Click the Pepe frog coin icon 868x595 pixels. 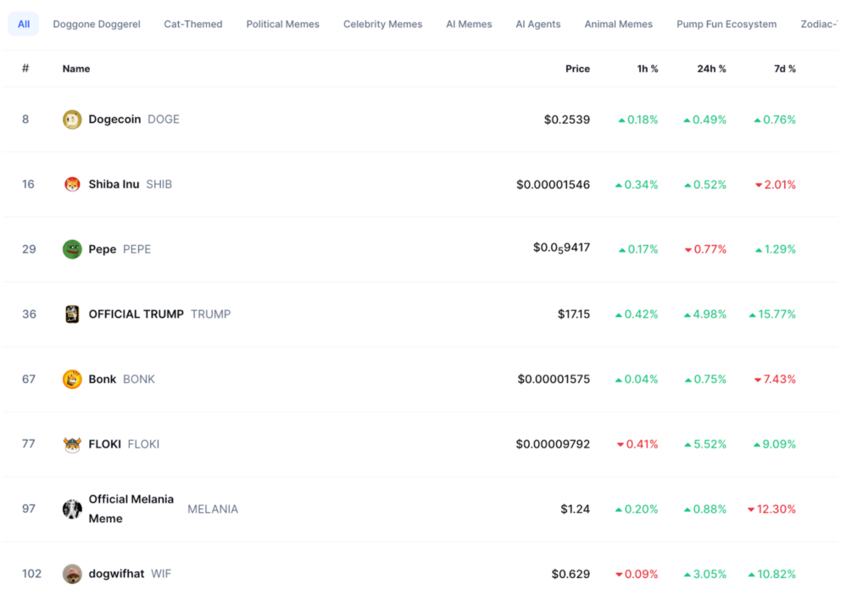tap(72, 249)
